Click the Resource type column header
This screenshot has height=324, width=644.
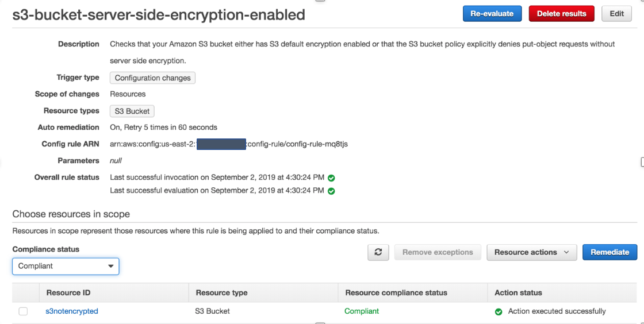point(221,292)
